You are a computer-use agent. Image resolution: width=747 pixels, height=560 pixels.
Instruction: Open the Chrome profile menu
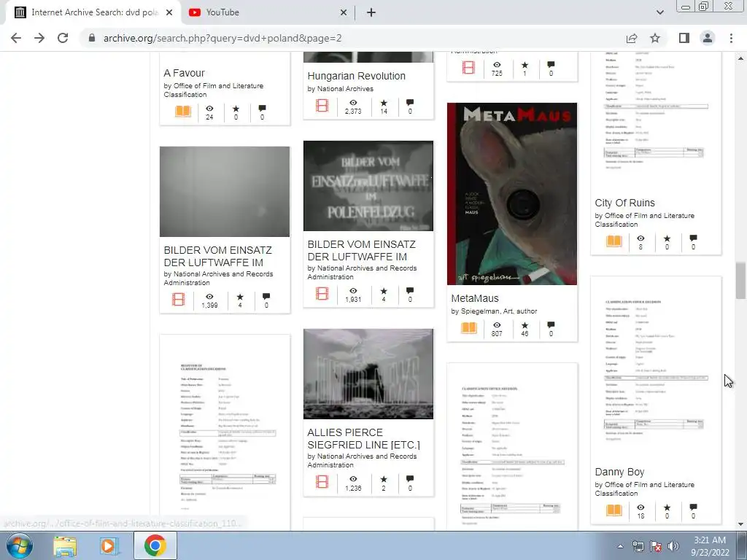(x=708, y=38)
